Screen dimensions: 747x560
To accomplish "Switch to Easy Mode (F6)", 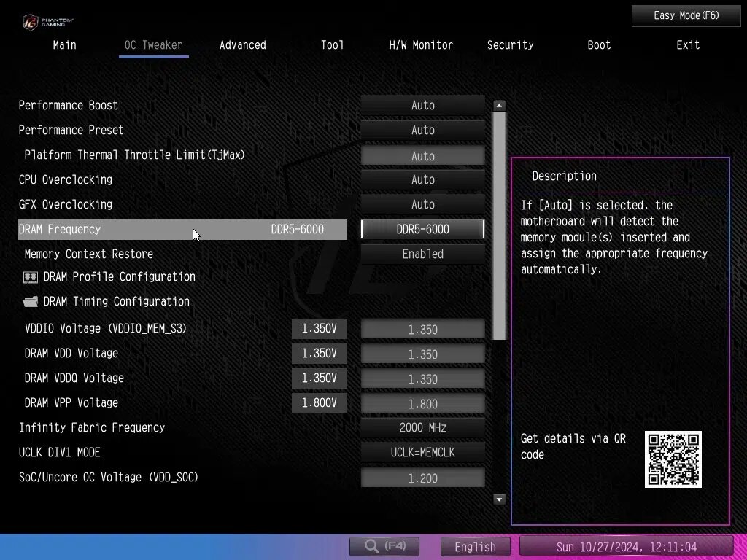I will pyautogui.click(x=686, y=16).
